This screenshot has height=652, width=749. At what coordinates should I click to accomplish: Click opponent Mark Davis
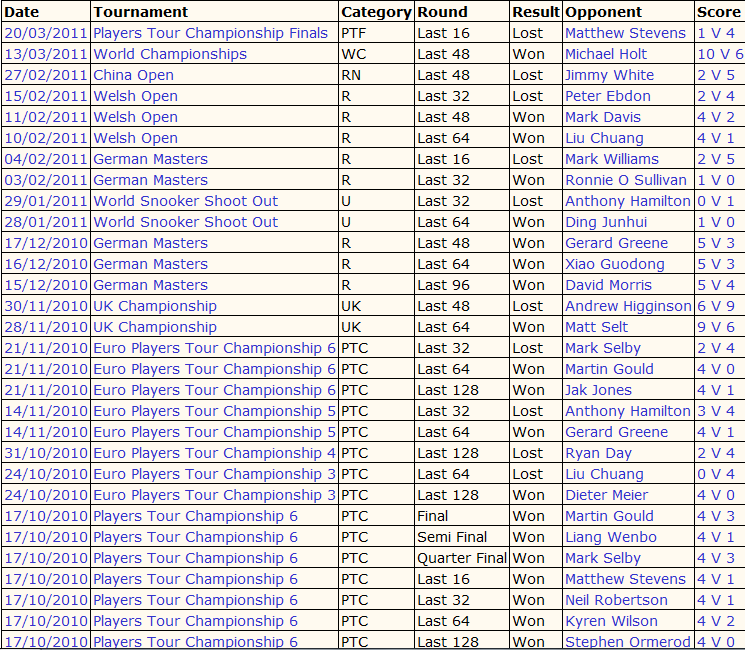click(603, 117)
